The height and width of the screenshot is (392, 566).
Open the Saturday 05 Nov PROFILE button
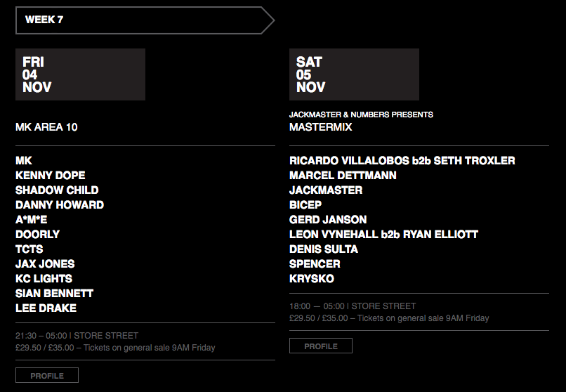[x=320, y=346]
